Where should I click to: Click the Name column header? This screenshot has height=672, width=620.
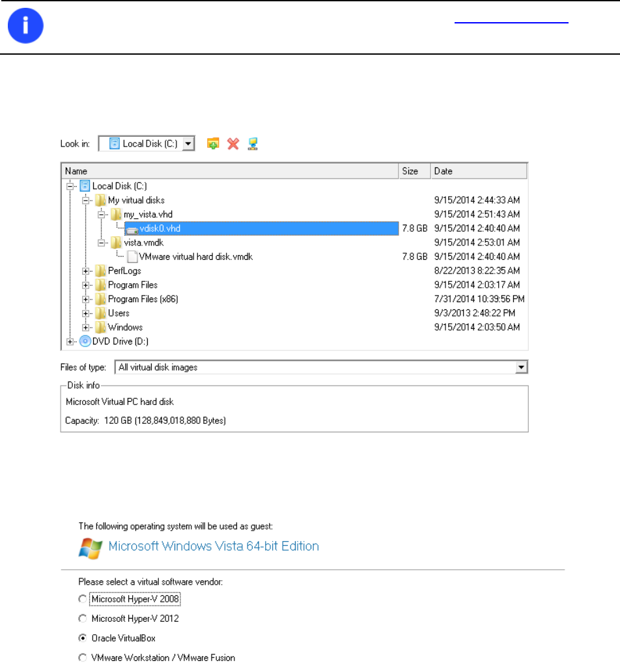click(231, 171)
